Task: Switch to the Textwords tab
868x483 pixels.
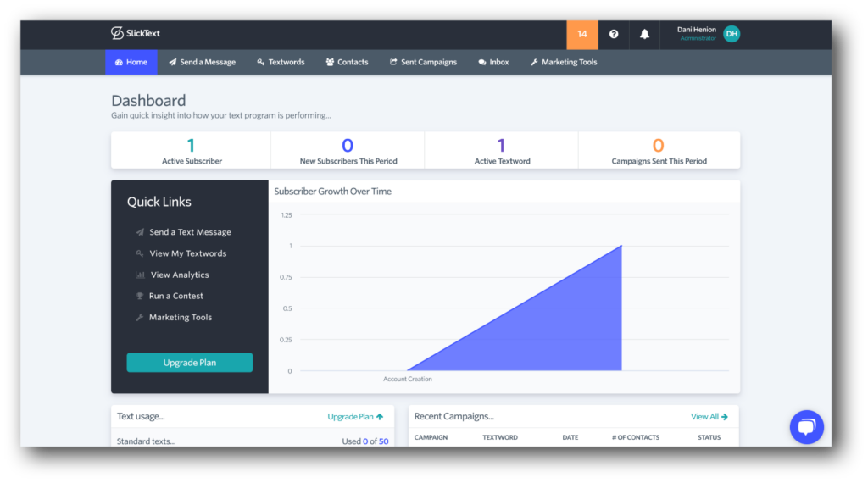Action: pyautogui.click(x=281, y=62)
